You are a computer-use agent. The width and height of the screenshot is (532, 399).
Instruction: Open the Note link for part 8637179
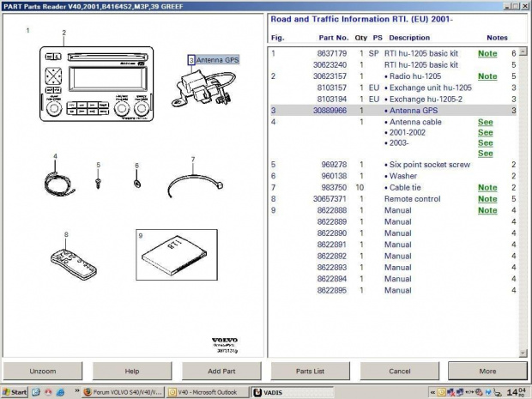(x=487, y=53)
